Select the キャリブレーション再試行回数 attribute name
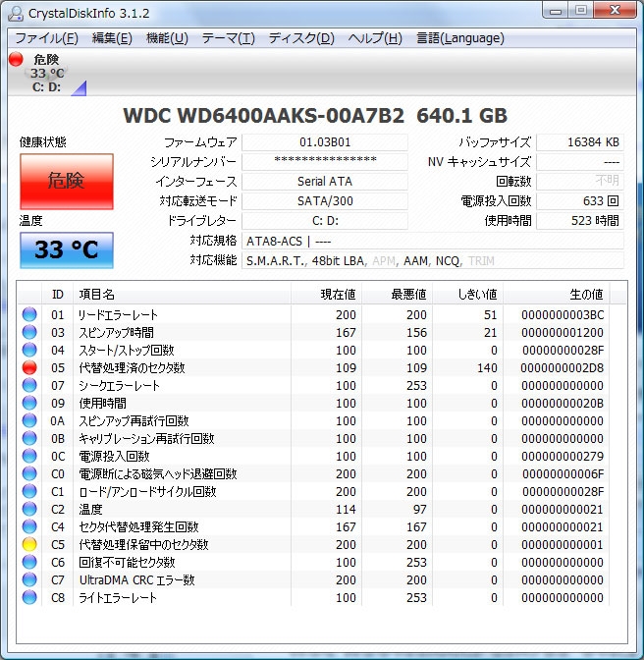The height and width of the screenshot is (660, 644). click(x=146, y=439)
